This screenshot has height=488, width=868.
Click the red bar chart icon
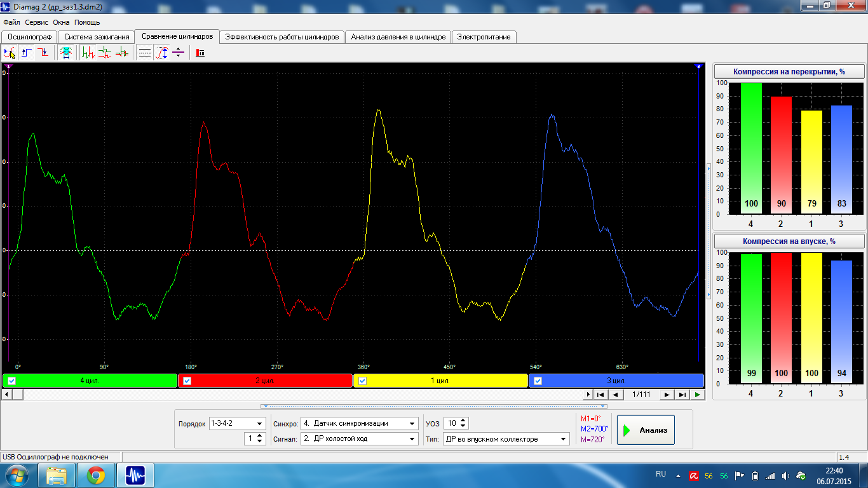(x=200, y=53)
